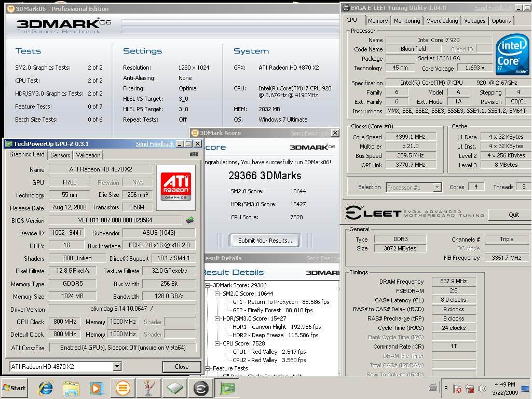Viewport: 532px width, 399px height.
Task: Click the 3DMark06 title bar icon
Action: click(11, 9)
